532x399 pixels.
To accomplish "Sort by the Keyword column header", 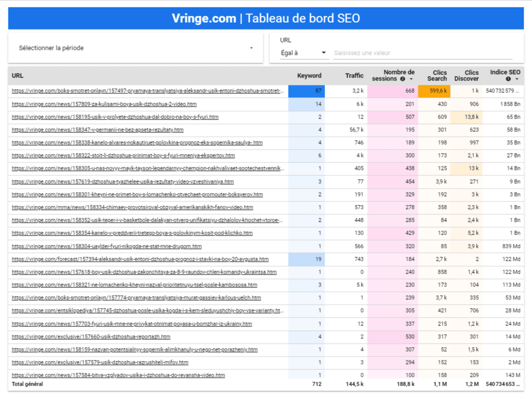I will pyautogui.click(x=309, y=76).
